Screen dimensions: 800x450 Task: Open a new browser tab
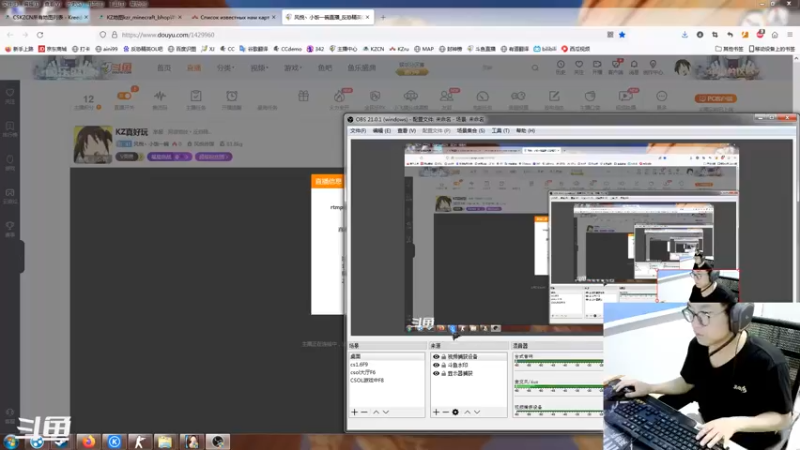click(383, 17)
